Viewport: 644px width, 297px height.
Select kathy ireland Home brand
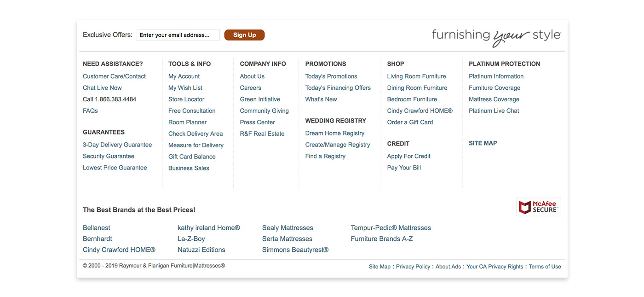(x=209, y=228)
